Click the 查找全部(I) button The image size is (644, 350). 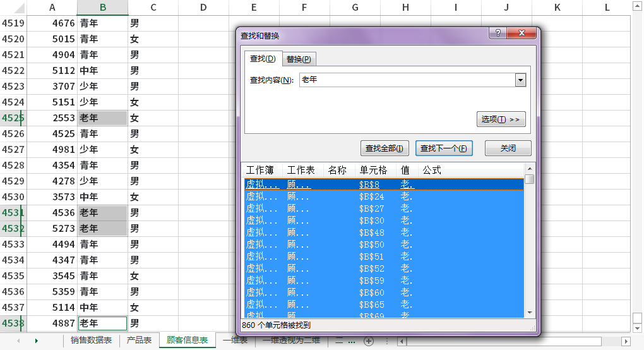pyautogui.click(x=385, y=148)
